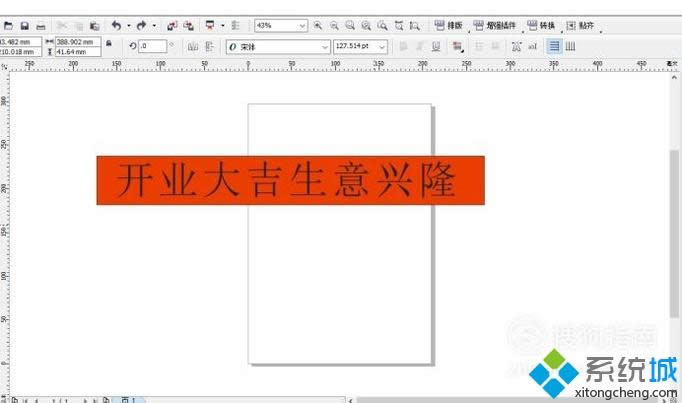The width and height of the screenshot is (682, 403).
Task: Open the dropdown arrow beside Publish icon
Action: pyautogui.click(x=223, y=26)
